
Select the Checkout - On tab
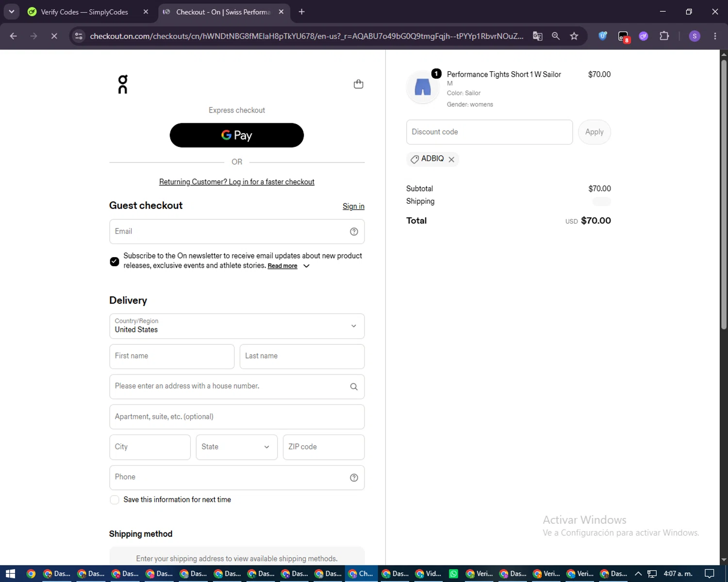coord(223,12)
